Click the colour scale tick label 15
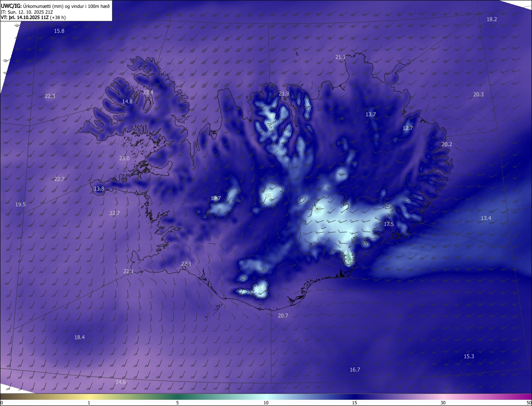532x406 pixels. point(355,403)
